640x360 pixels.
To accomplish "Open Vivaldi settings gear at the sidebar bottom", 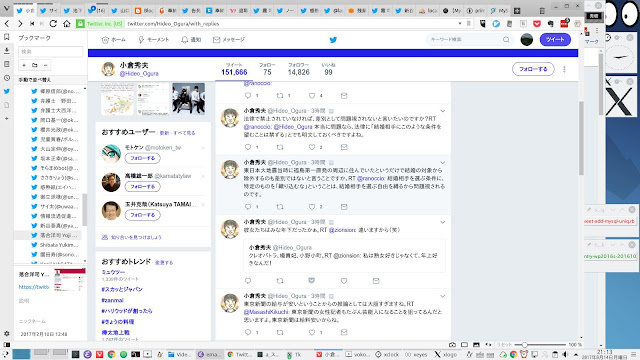I will [x=7, y=333].
